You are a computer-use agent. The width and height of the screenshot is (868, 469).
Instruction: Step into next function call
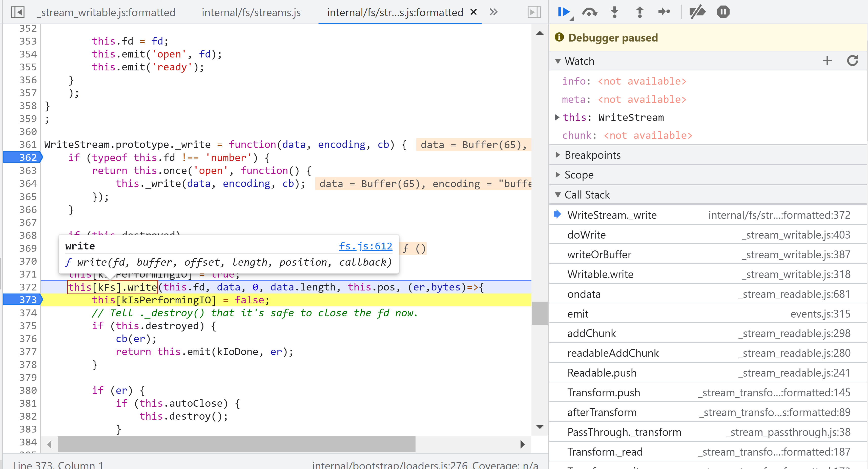(615, 12)
